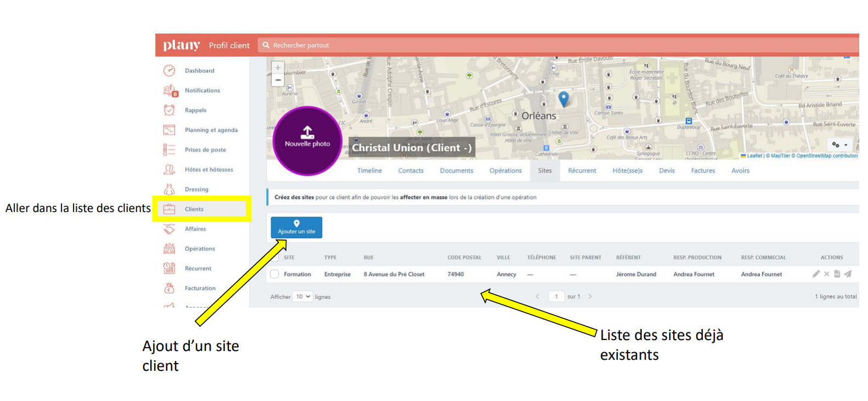Screen dimensions: 868x401
Task: Switch to the Contacts tab
Action: [x=410, y=171]
